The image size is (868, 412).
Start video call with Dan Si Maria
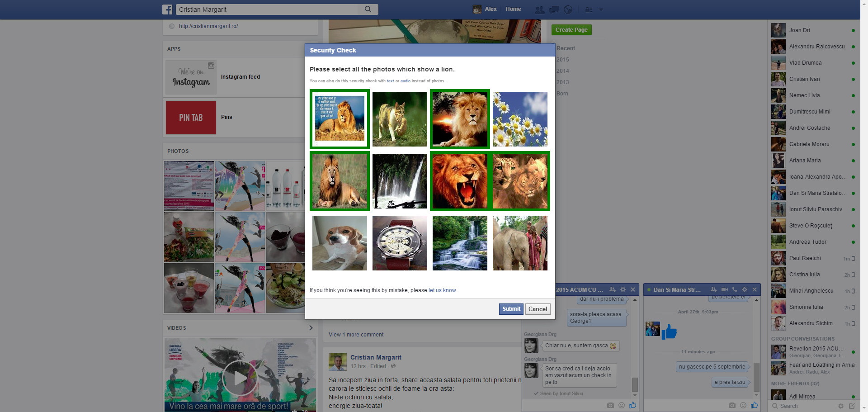[x=725, y=289]
